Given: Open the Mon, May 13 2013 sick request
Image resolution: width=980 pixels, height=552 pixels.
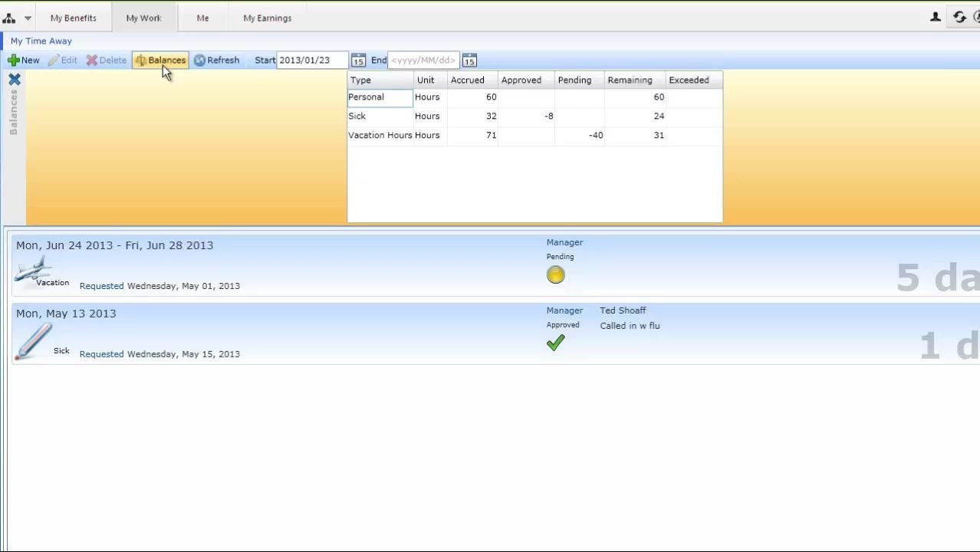Looking at the screenshot, I should (x=495, y=333).
